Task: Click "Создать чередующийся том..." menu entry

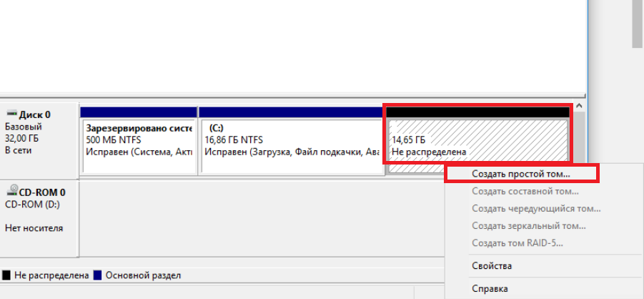Action: [535, 208]
